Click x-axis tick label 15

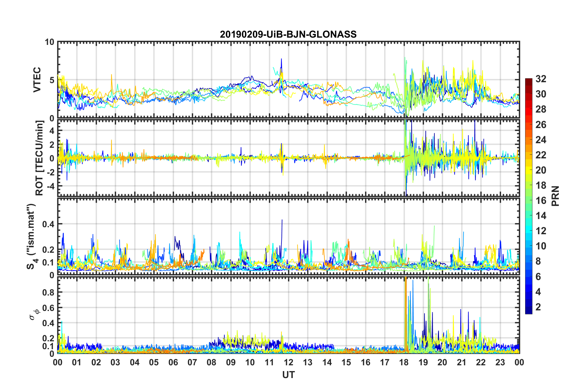(346, 362)
